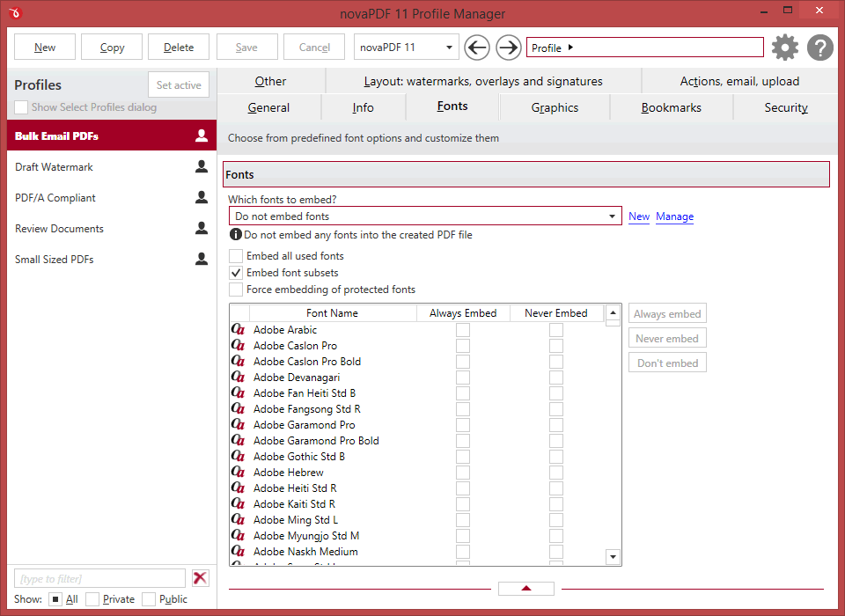The image size is (845, 616).
Task: Tick Always Embed for Adobe Caslon Pro
Action: pyautogui.click(x=463, y=346)
